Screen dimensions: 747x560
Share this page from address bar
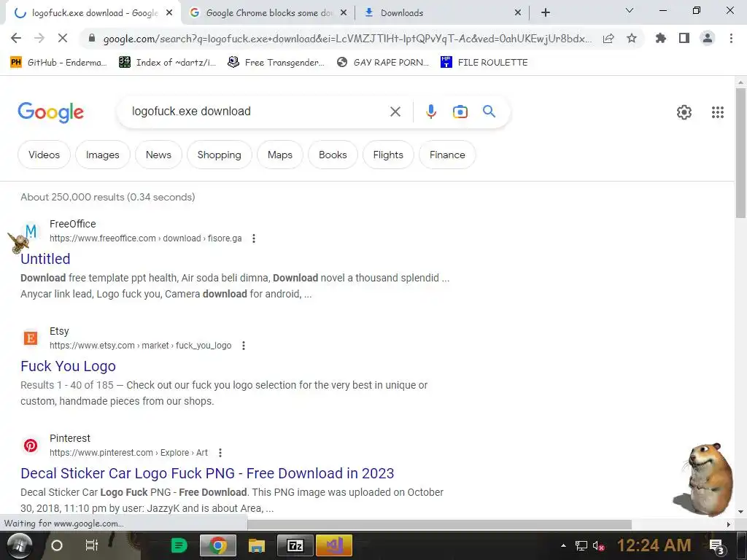coord(608,39)
